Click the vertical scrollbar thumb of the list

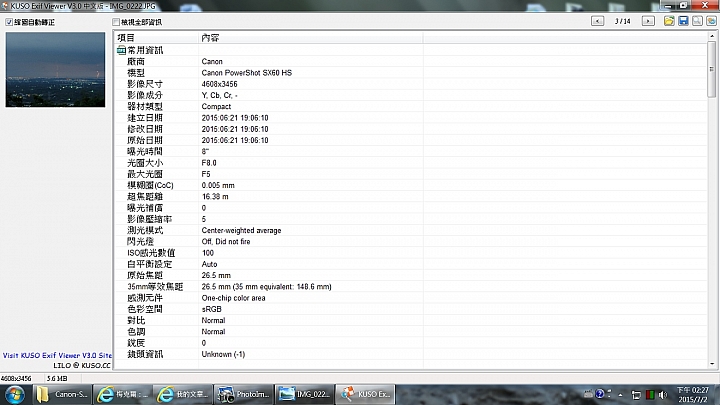(712, 69)
